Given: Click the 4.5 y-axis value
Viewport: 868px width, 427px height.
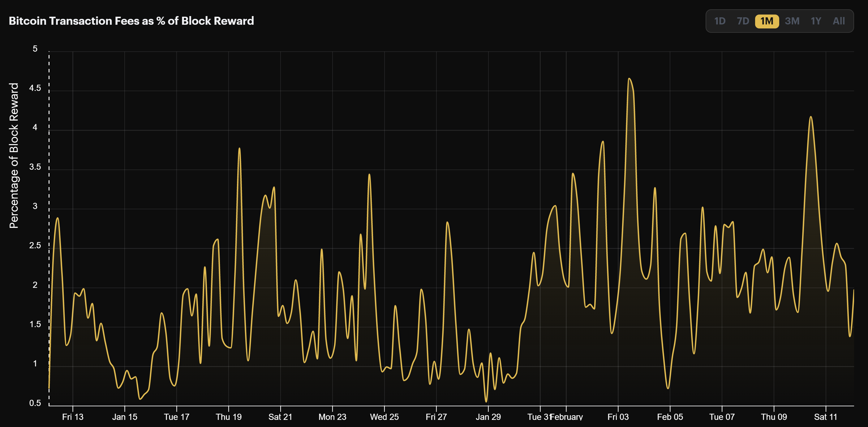Looking at the screenshot, I should pyautogui.click(x=35, y=88).
